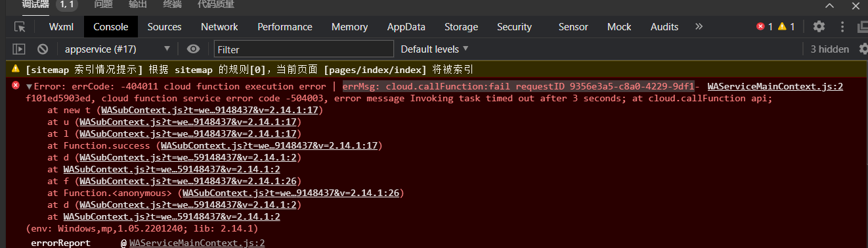Collapse the debugger panel with up chevron
This screenshot has height=248, width=868.
(x=829, y=5)
